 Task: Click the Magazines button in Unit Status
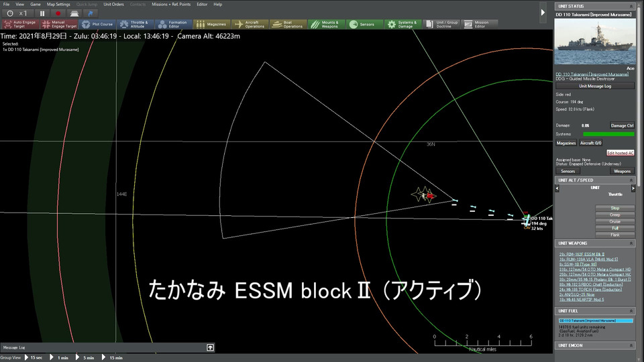pyautogui.click(x=566, y=143)
